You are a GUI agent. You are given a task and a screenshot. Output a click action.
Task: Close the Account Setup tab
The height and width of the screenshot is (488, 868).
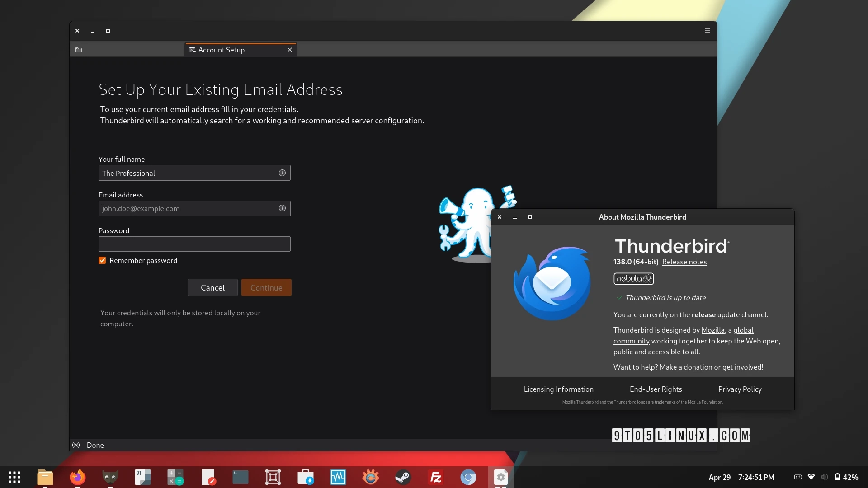click(290, 50)
